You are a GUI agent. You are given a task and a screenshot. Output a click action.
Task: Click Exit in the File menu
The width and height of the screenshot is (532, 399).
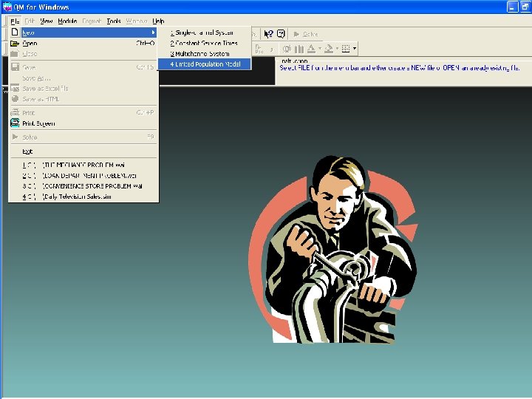[83, 151]
